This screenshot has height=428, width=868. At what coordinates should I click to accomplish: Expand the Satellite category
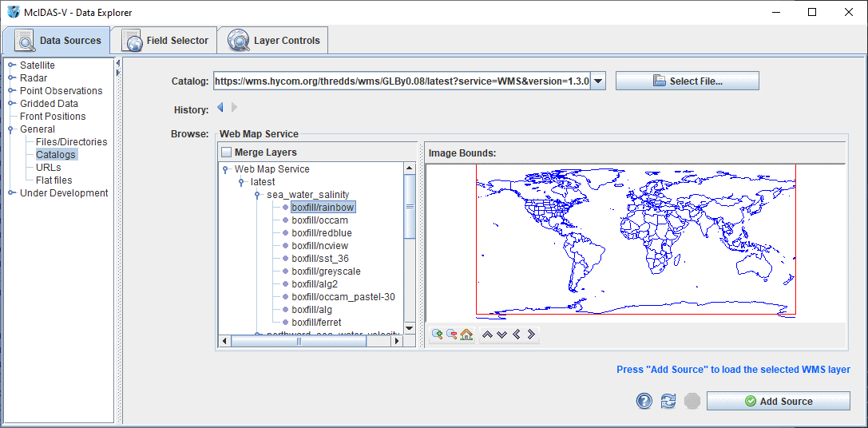tap(12, 65)
